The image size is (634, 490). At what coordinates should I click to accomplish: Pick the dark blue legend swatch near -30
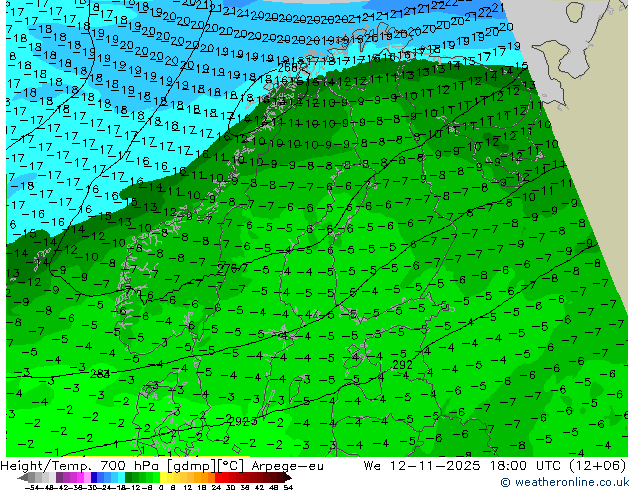coord(94,478)
